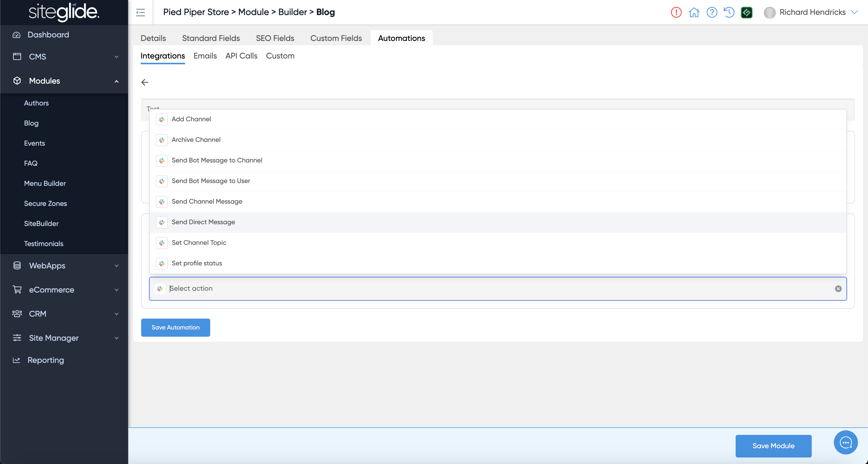
Task: Switch to the Custom Fields tab
Action: pyautogui.click(x=336, y=38)
